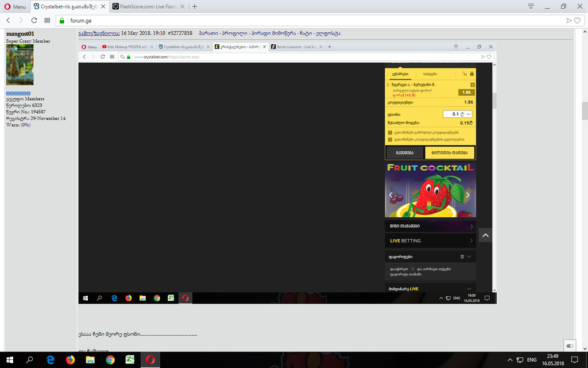
Task: Open Action Center notifications on the bottom taskbar
Action: pyautogui.click(x=574, y=360)
